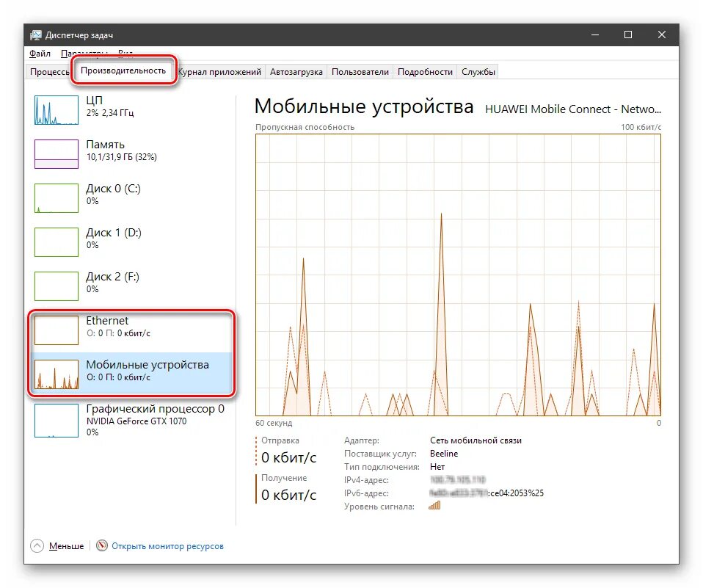This screenshot has height=588, width=703.
Task: Click the NVIDIA GeForce GTX 1070 text
Action: (x=136, y=421)
